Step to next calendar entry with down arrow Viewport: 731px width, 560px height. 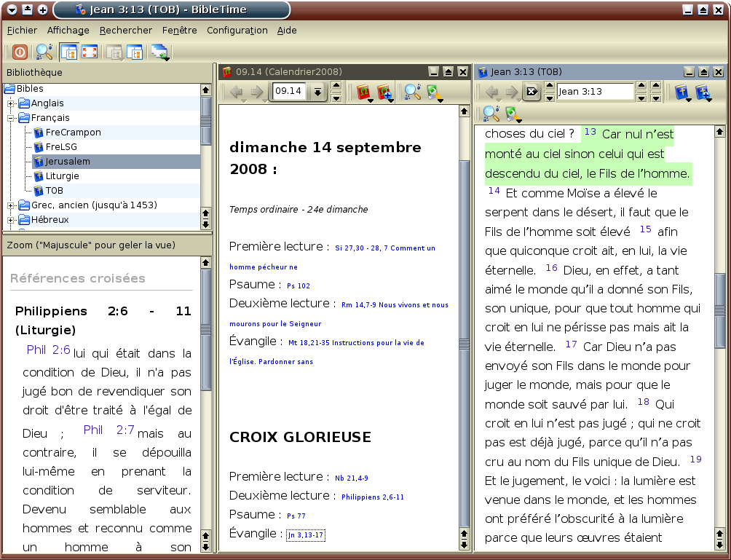[x=336, y=97]
